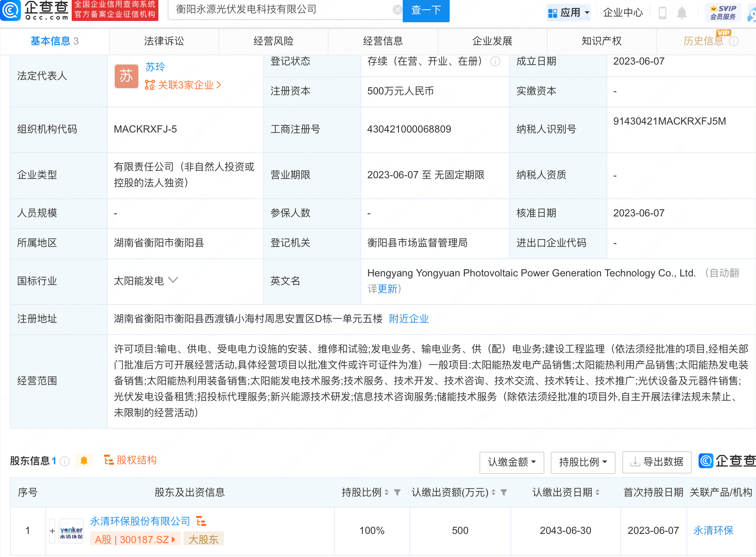756x557 pixels.
Task: Switch to 基本信息 tab
Action: point(54,41)
